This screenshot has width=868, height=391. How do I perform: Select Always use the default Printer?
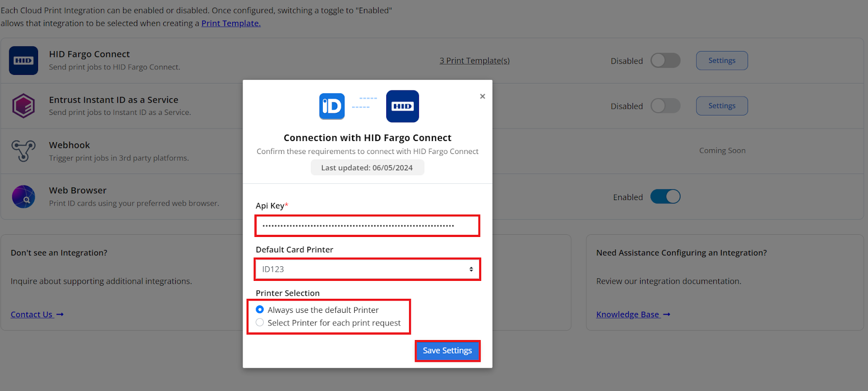pyautogui.click(x=260, y=310)
